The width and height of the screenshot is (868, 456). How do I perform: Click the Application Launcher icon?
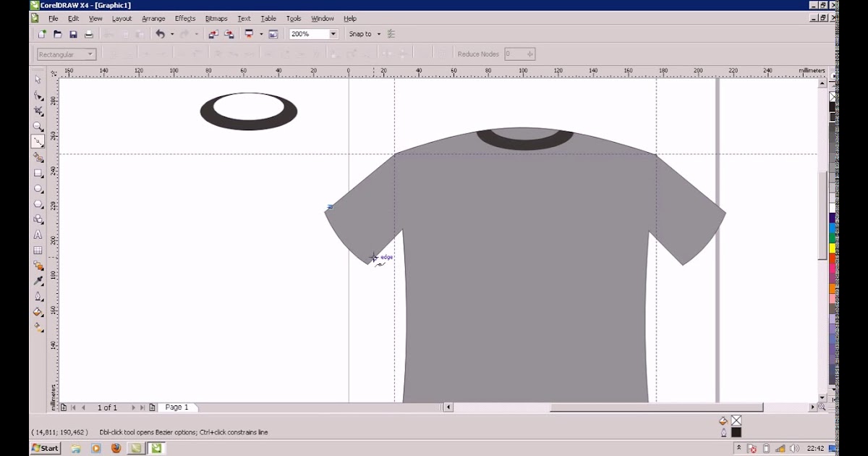250,34
